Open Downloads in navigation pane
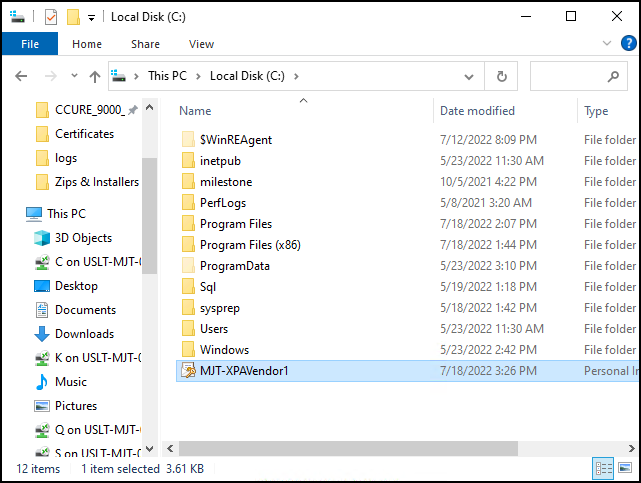This screenshot has height=483, width=641. coord(84,334)
